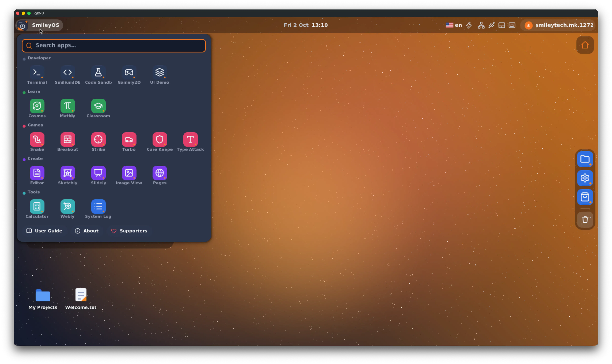Open the file manager dock icon

pos(585,159)
